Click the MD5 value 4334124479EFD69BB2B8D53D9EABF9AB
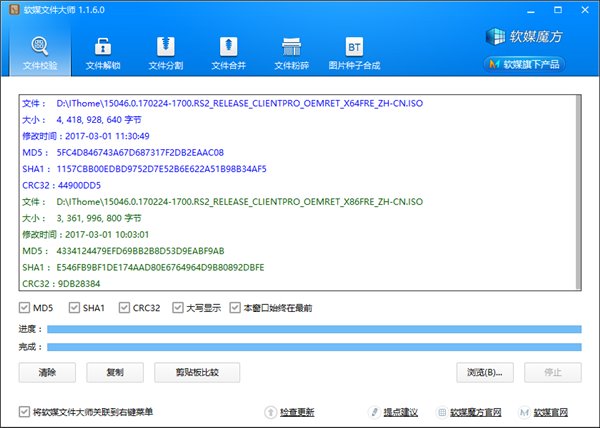 pos(140,251)
